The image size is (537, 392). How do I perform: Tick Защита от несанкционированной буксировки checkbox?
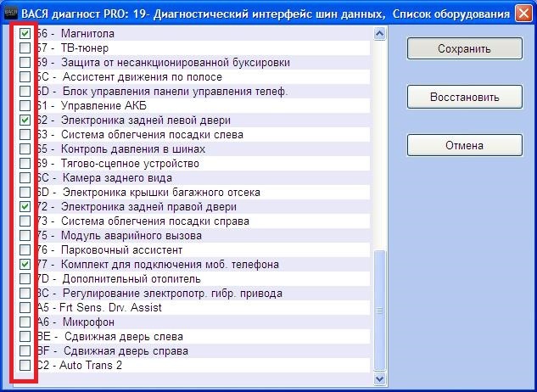[x=25, y=63]
